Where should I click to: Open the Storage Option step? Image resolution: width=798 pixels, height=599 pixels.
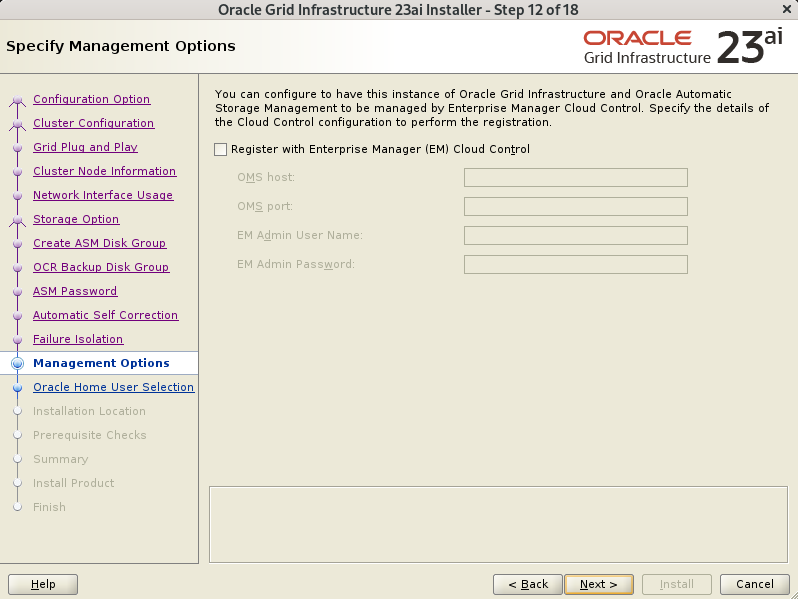click(x=76, y=219)
